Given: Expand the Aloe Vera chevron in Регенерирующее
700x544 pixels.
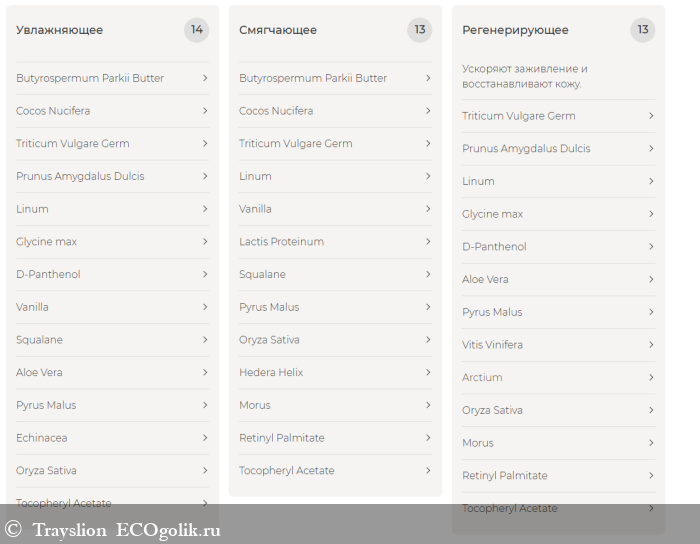Looking at the screenshot, I should coord(651,280).
